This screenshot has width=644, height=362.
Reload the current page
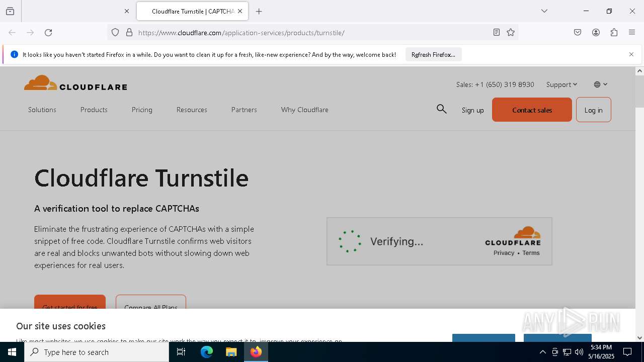(48, 33)
